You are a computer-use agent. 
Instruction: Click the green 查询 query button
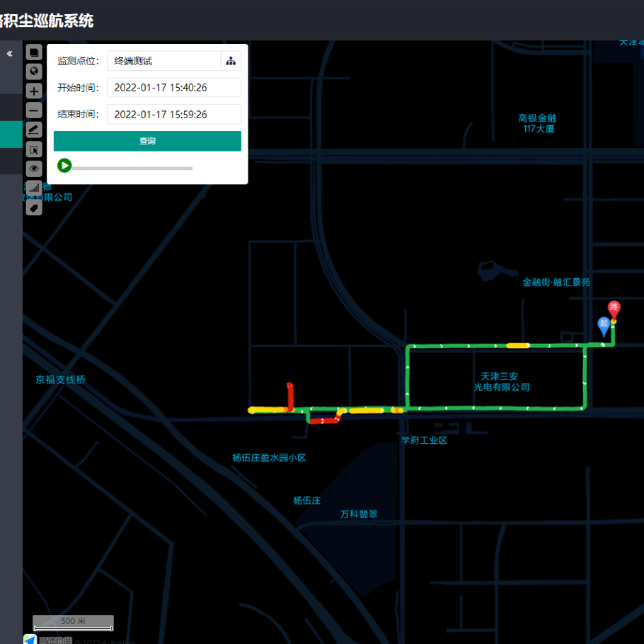click(x=147, y=142)
